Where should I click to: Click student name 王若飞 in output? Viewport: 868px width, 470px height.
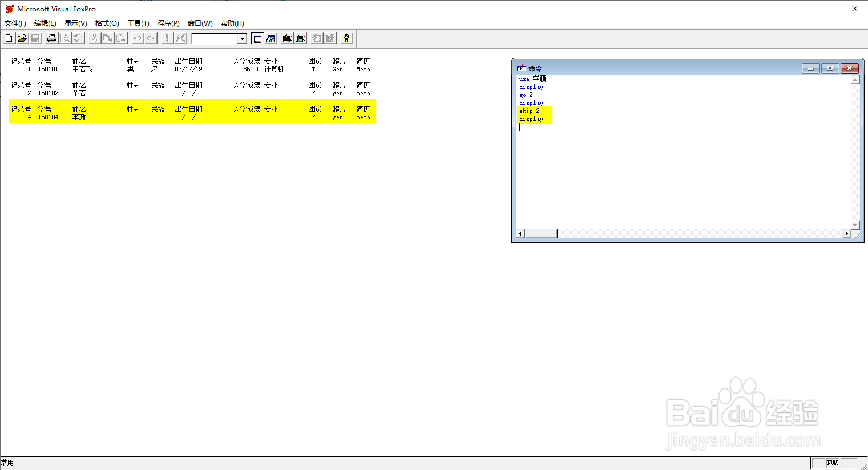tap(82, 70)
